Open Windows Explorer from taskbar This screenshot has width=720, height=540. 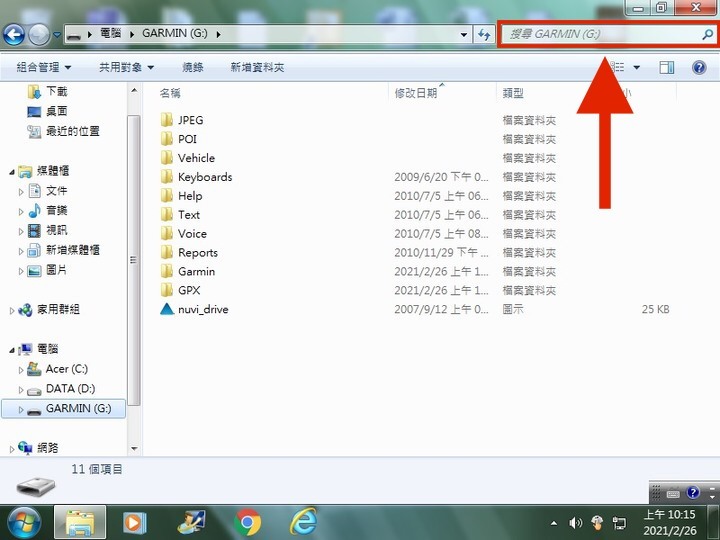point(80,523)
